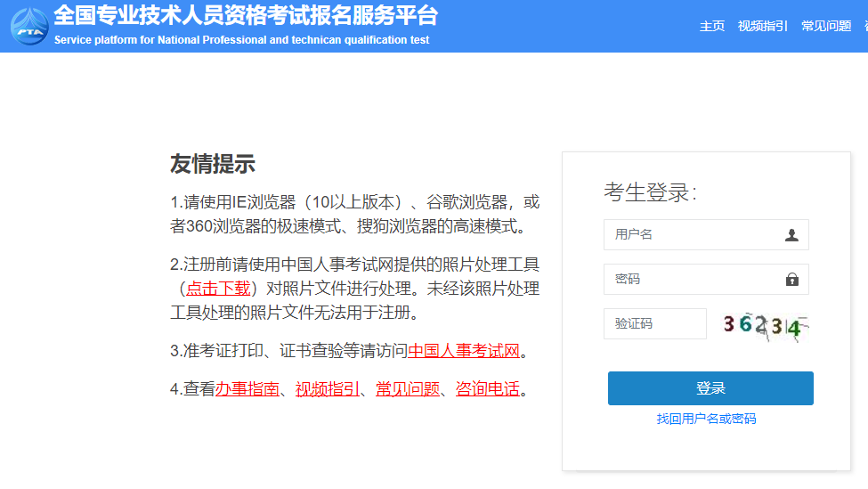Open the 咨询电话 link
Screen dimensions: 868x489
tap(488, 388)
